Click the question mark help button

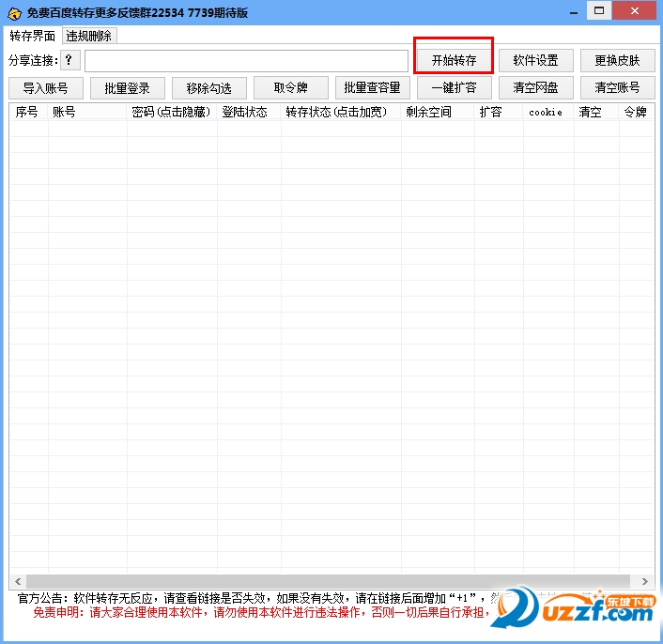pyautogui.click(x=69, y=60)
